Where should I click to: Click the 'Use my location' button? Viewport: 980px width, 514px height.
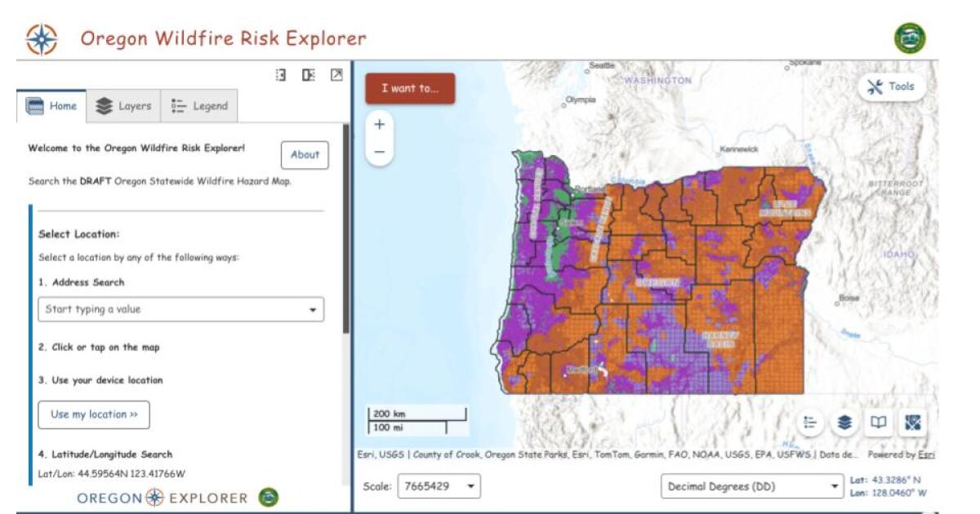pos(93,414)
